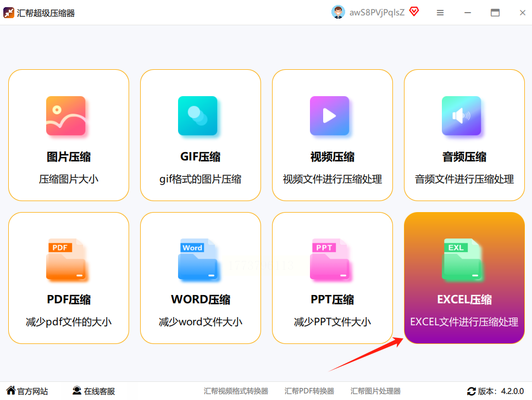This screenshot has width=532, height=400.
Task: Click the EXCEL压缩 title
Action: pyautogui.click(x=464, y=299)
